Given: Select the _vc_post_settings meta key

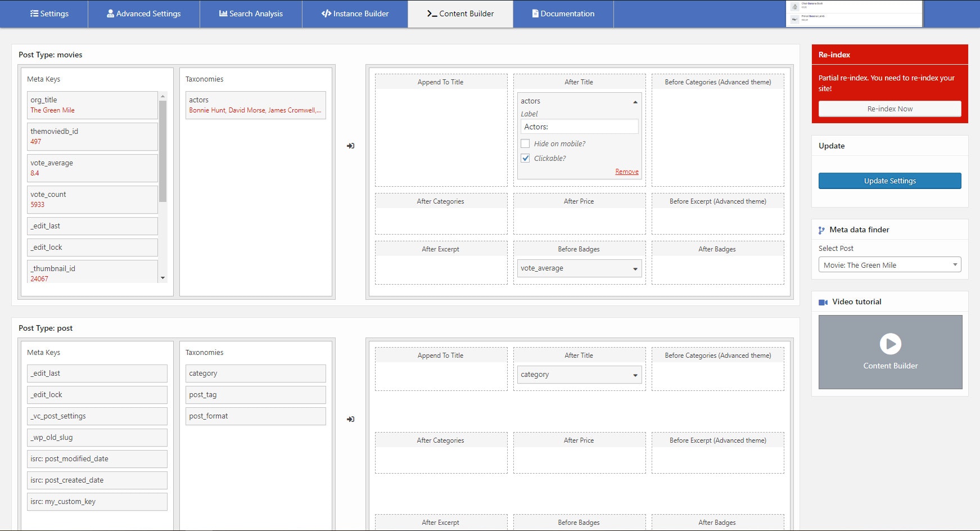Looking at the screenshot, I should click(x=97, y=416).
